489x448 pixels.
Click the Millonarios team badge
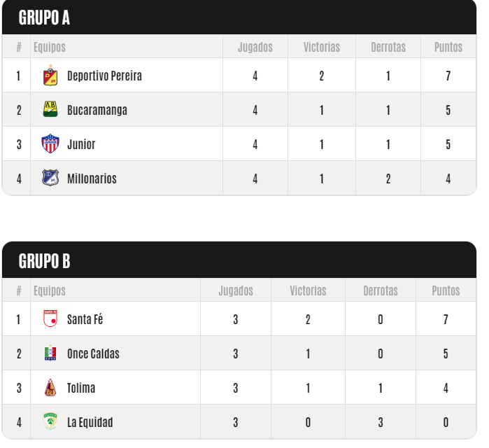tap(50, 178)
